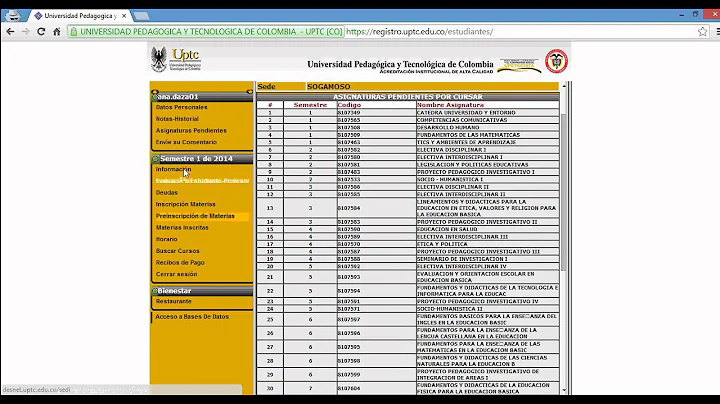Bookmark this page with the star icon

pyautogui.click(x=703, y=32)
